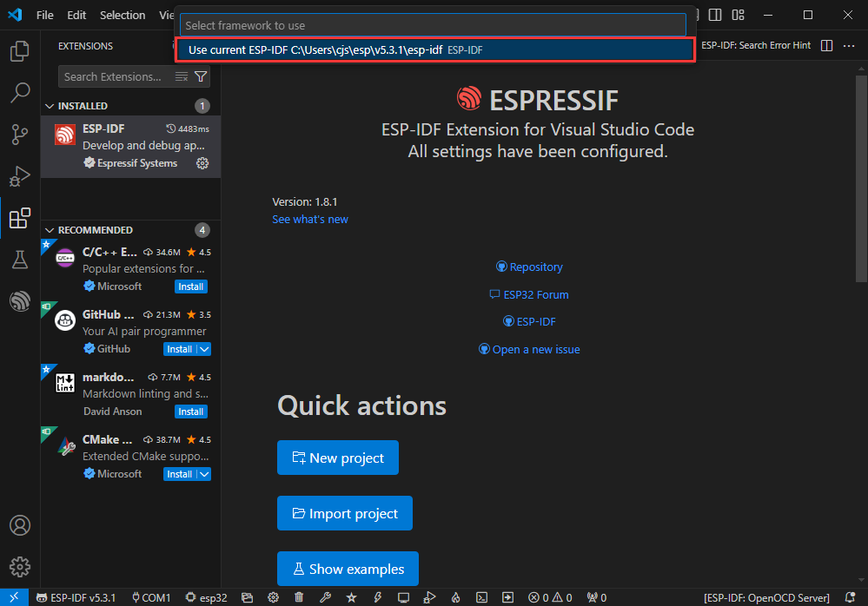Collapse the RECOMMENDED extensions section
Viewport: 868px width, 606px height.
click(x=50, y=230)
